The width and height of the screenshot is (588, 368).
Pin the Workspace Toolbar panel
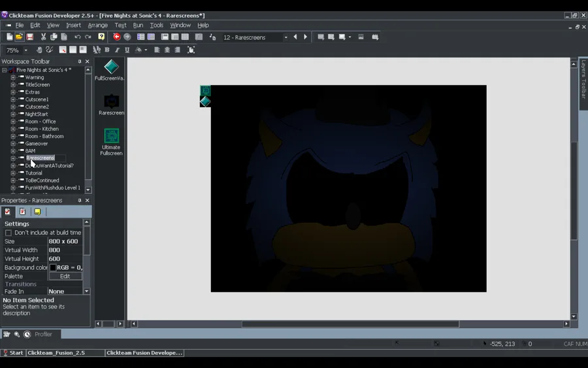click(x=80, y=61)
